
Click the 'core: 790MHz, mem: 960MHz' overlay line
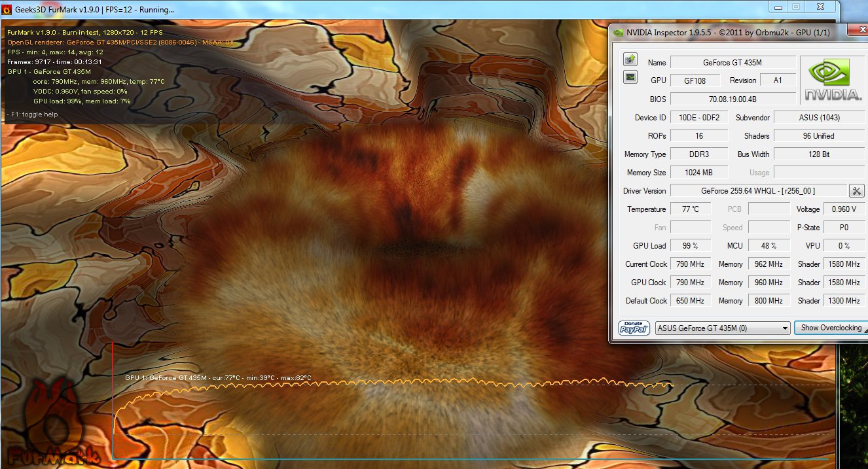point(99,81)
